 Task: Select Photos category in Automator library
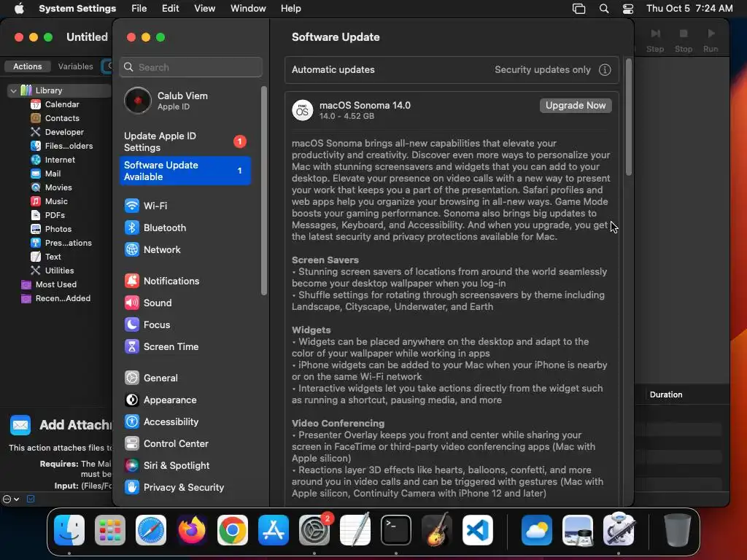point(52,229)
